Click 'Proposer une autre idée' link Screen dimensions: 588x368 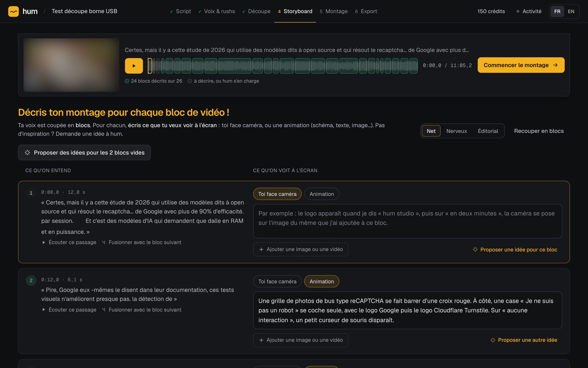(x=524, y=340)
